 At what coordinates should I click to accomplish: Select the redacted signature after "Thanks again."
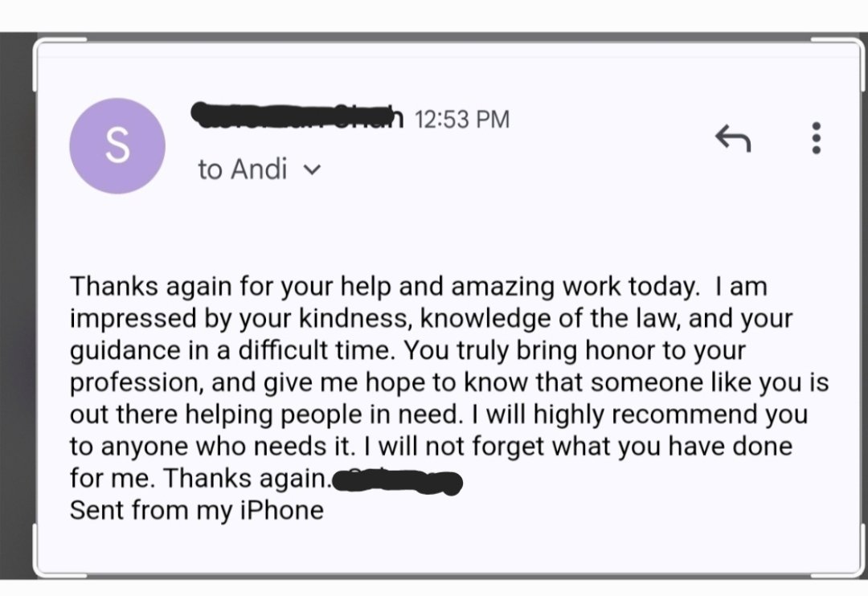click(395, 481)
